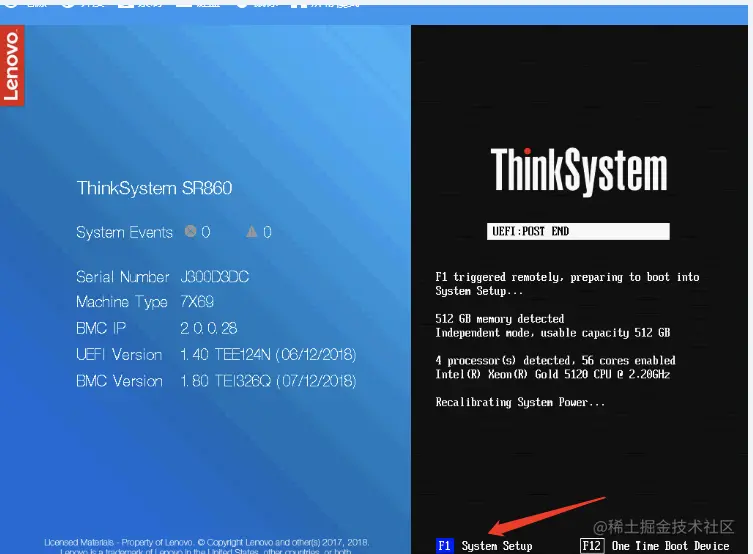Click 'Independent mode, usable capacity' line
Viewport: 753px width, 554px height.
(553, 333)
